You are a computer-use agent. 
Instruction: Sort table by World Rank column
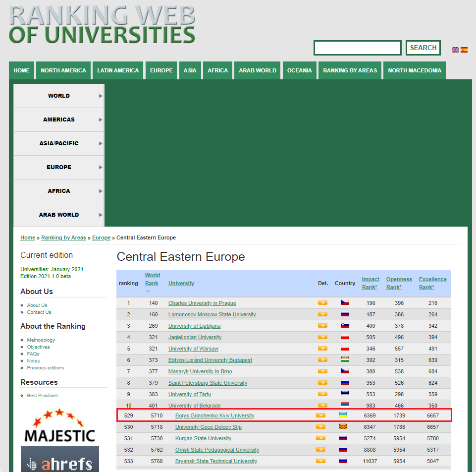coord(152,279)
